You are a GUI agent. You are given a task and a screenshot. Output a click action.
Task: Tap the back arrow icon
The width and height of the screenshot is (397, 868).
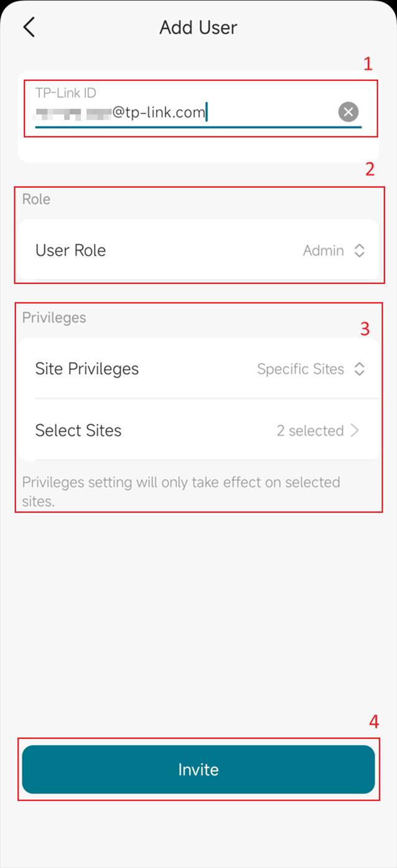click(x=29, y=27)
